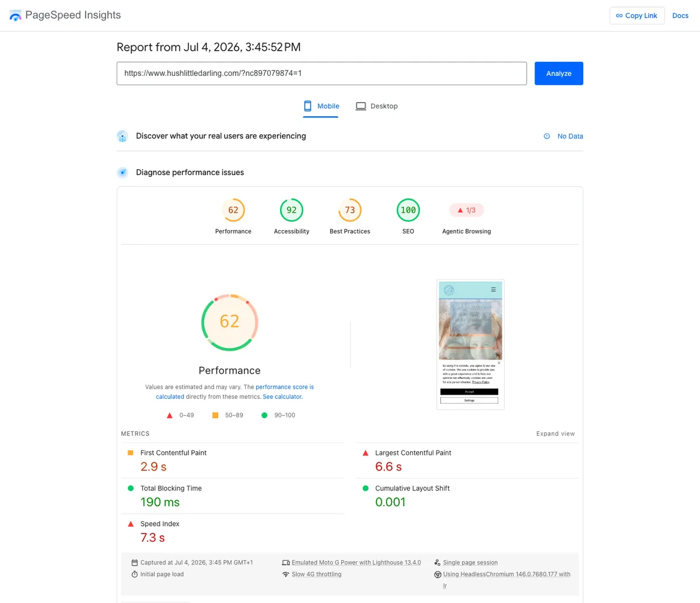Viewport: 700px width, 603px height.
Task: Click the Copy Link button
Action: pyautogui.click(x=637, y=16)
